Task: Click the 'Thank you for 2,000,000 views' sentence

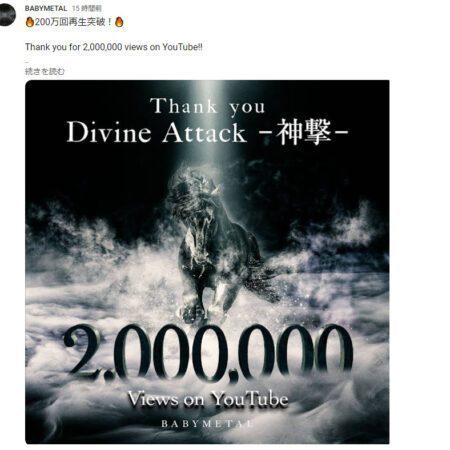Action: coord(114,47)
